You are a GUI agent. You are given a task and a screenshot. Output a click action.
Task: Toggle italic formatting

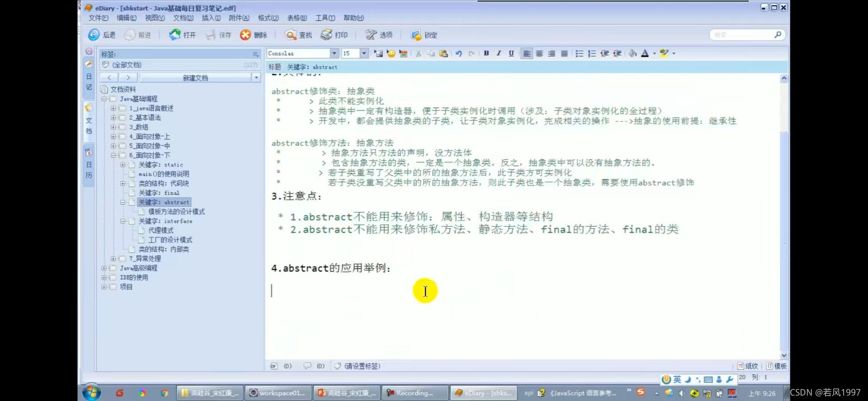click(x=499, y=53)
